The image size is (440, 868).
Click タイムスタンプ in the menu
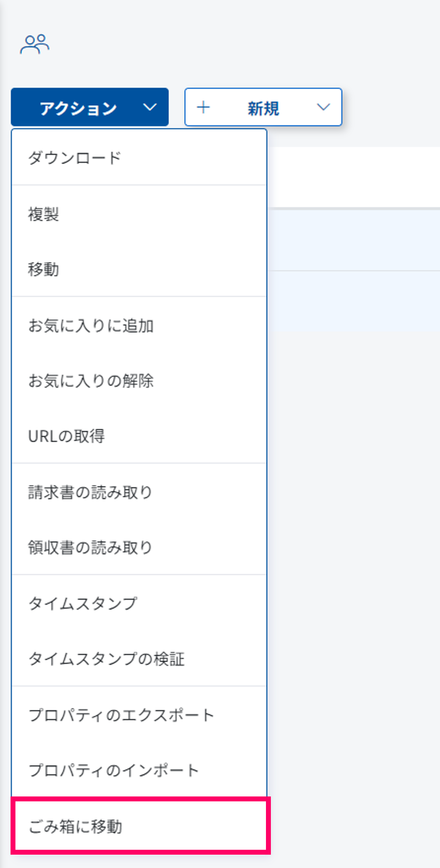coord(83,603)
